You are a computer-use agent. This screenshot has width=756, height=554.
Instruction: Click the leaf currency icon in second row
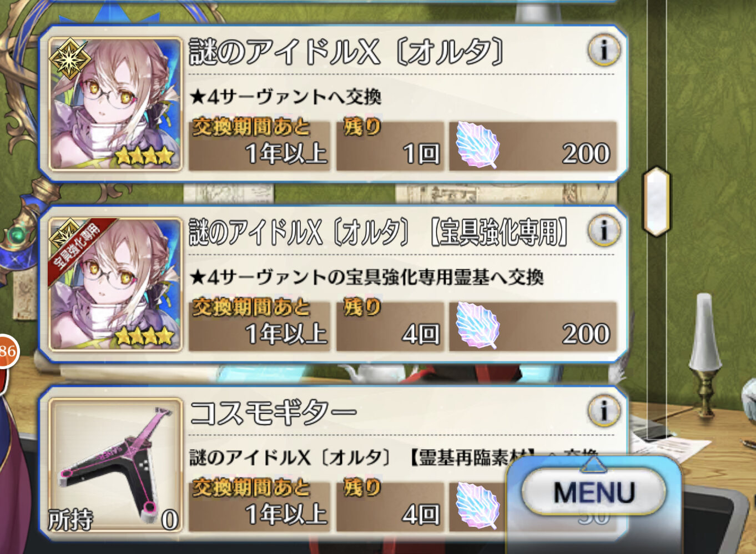477,325
